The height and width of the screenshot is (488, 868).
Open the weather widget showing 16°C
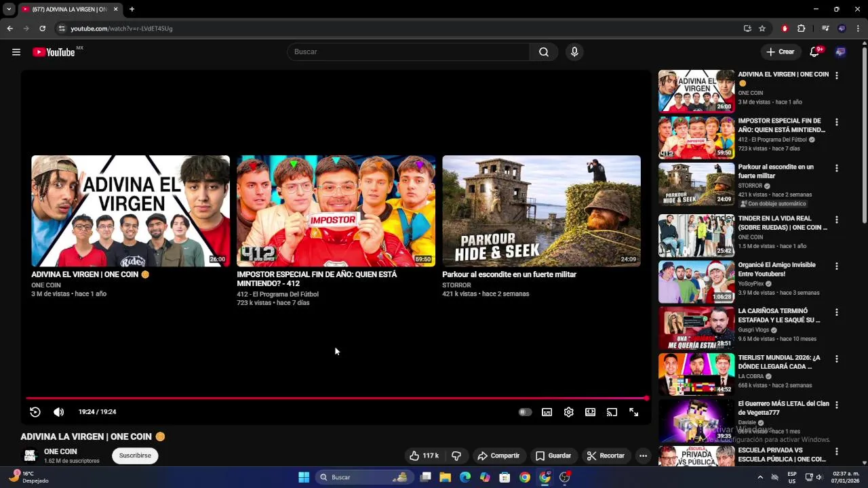(x=29, y=477)
